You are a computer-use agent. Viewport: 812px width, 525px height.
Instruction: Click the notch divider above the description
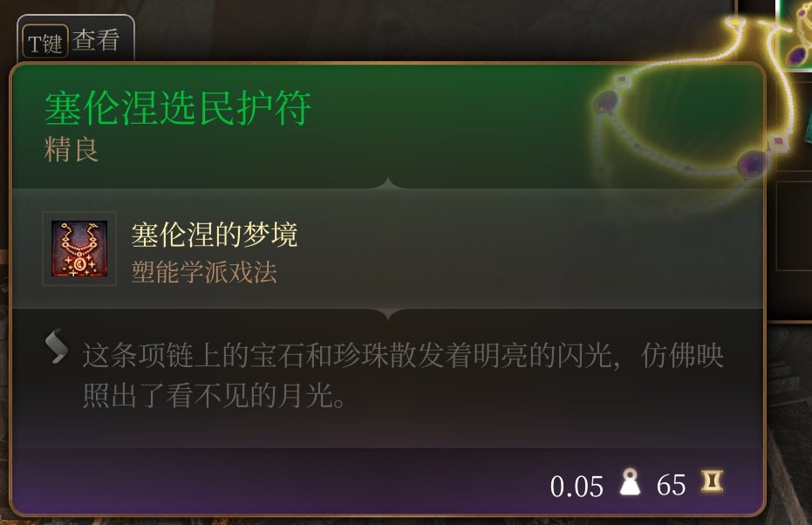click(388, 314)
